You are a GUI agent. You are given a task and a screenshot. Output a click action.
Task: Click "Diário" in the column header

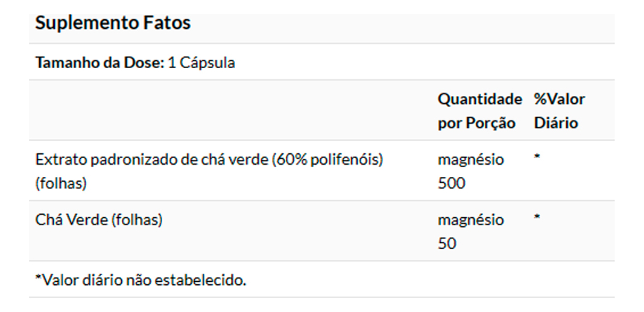[555, 123]
